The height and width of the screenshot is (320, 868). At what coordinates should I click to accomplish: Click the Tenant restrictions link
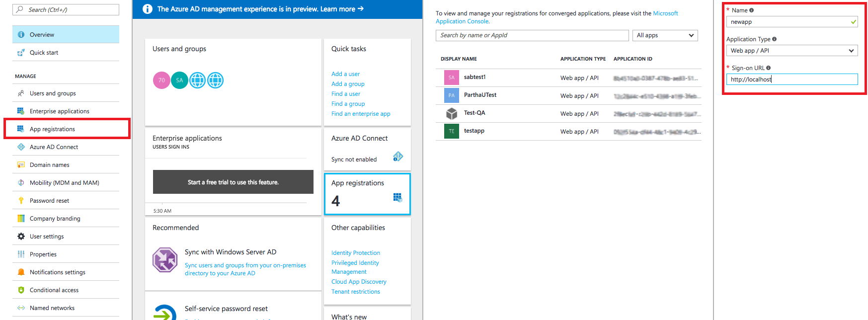coord(356,292)
